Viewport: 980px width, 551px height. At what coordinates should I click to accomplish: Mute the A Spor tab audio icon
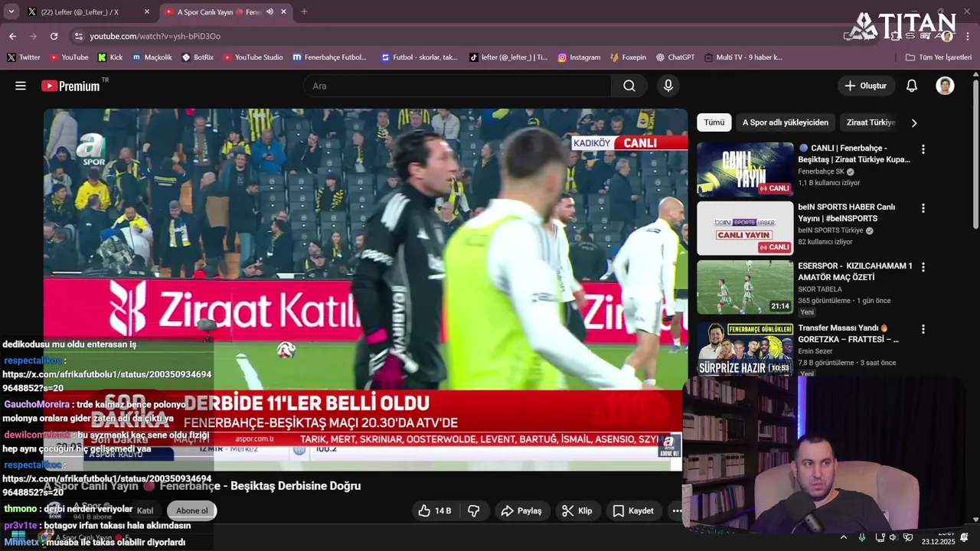[x=269, y=11]
